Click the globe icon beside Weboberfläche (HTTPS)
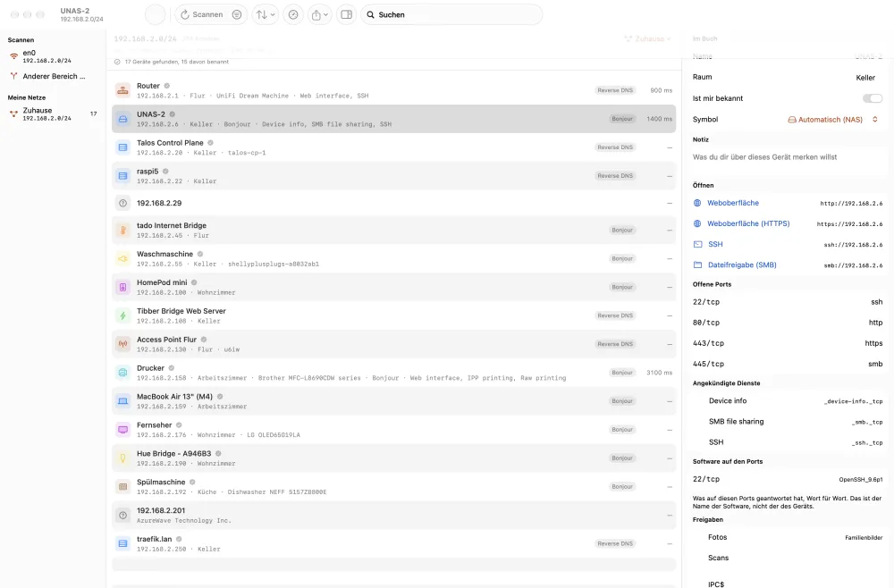The width and height of the screenshot is (894, 588). point(697,224)
